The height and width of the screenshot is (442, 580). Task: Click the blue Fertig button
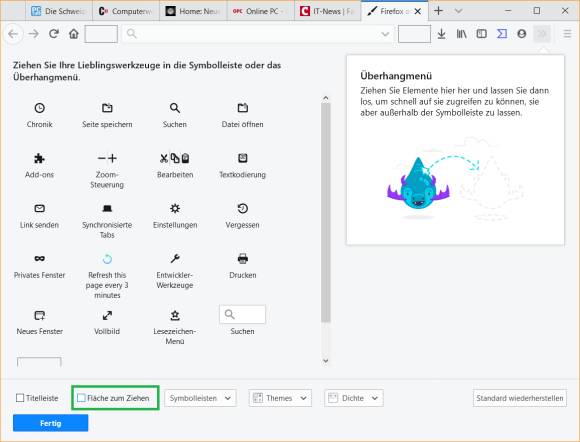coord(51,423)
